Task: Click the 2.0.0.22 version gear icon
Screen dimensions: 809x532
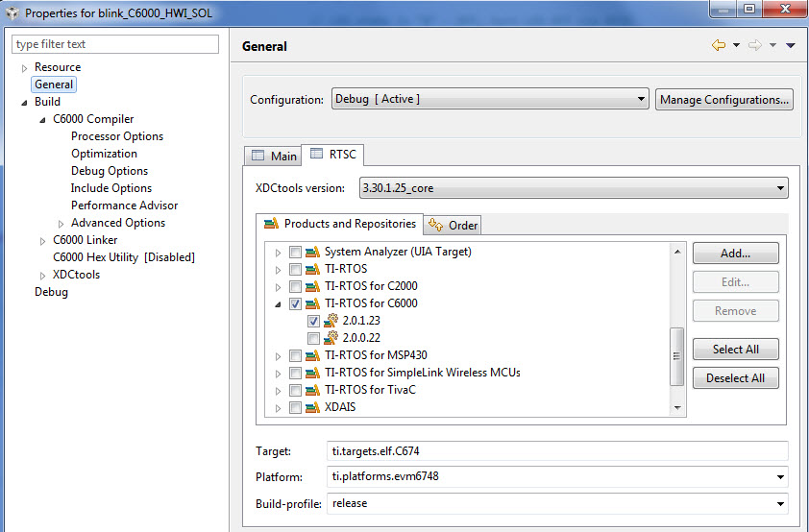Action: (331, 338)
